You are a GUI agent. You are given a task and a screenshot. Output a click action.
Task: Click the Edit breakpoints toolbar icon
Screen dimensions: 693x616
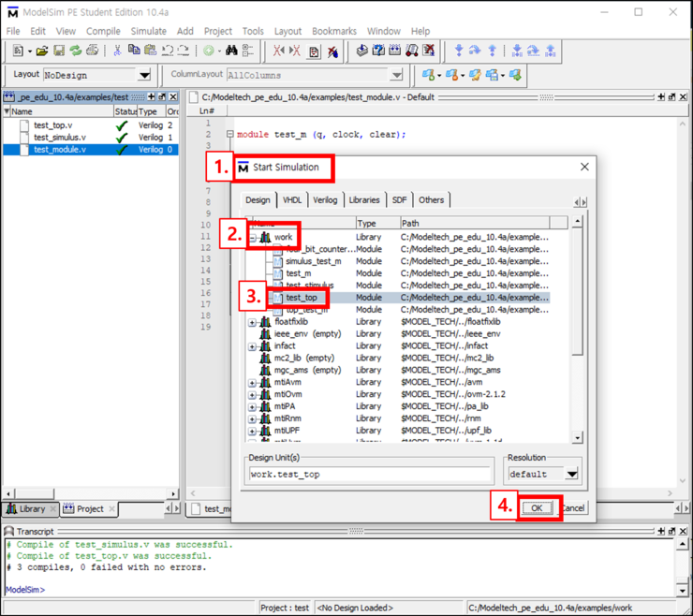[314, 51]
